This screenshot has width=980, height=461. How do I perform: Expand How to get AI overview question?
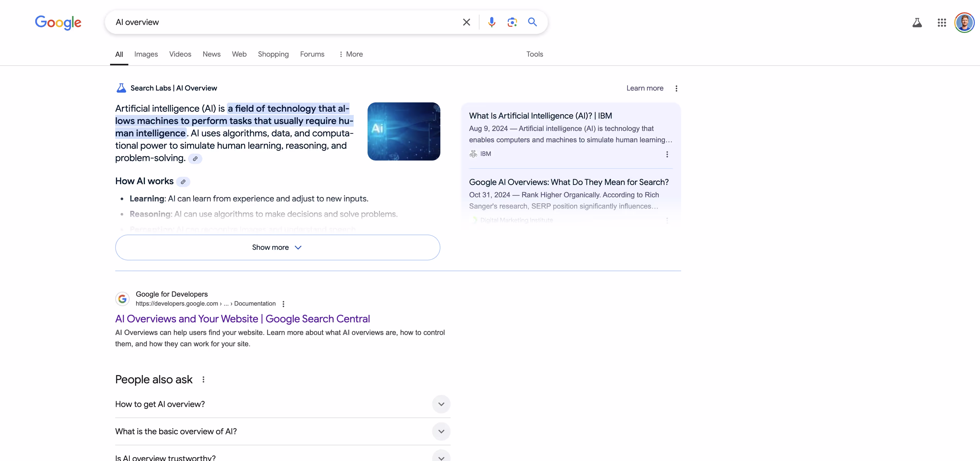click(441, 404)
